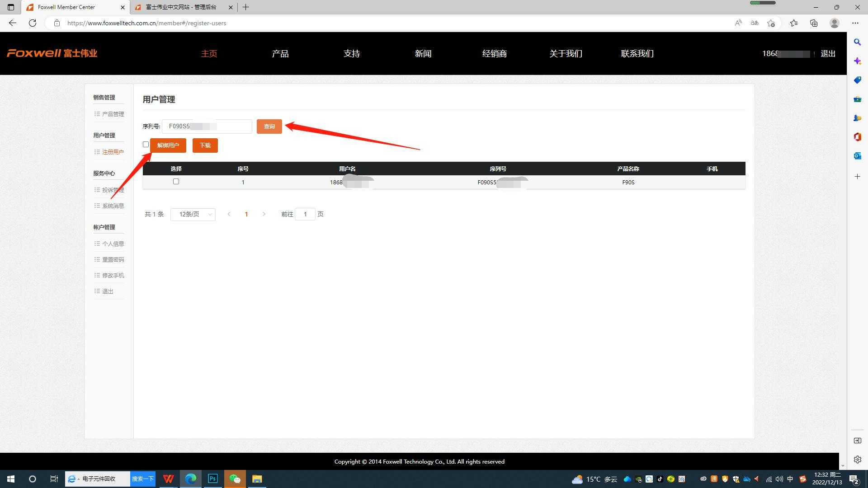The image size is (868, 488).
Task: Check the row 1 selection checkbox
Action: [x=176, y=182]
